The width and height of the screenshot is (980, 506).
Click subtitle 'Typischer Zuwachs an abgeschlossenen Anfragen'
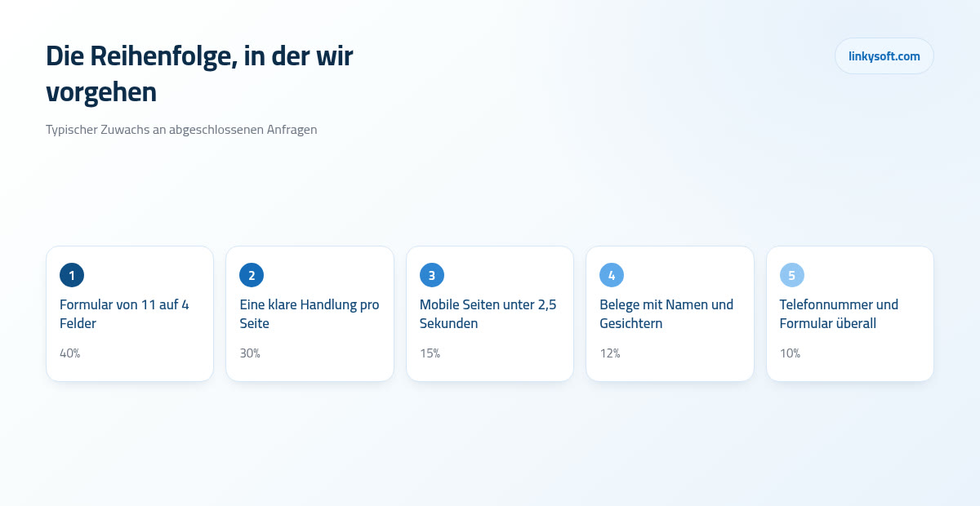tap(181, 130)
